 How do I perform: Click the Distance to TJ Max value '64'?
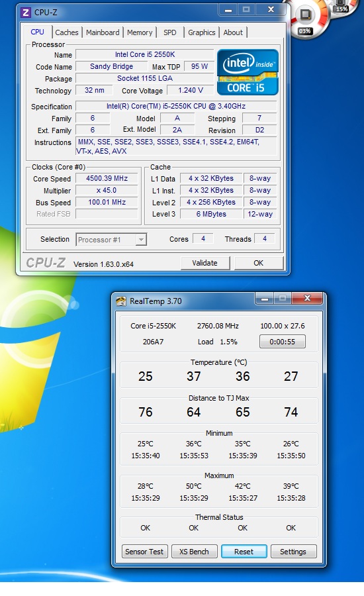click(194, 412)
